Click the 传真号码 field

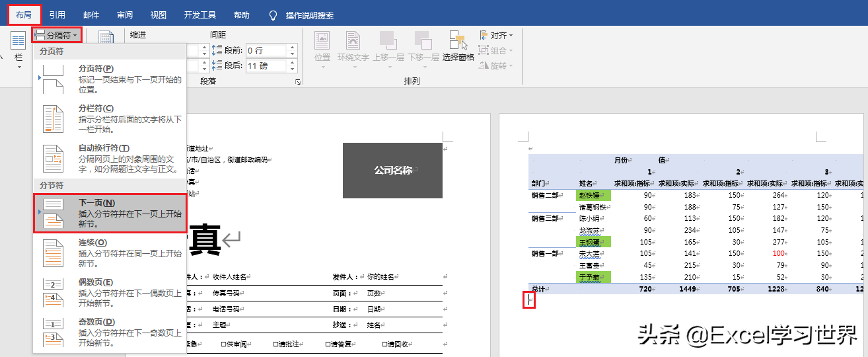228,293
